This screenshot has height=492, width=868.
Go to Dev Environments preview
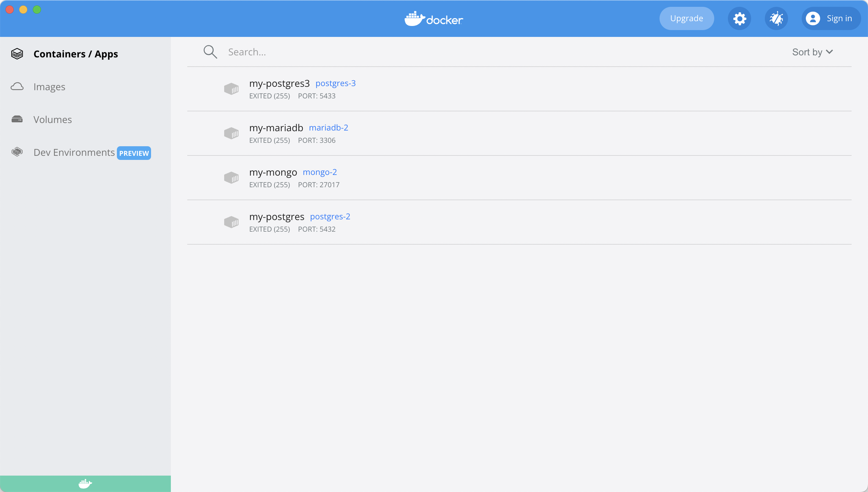[74, 152]
